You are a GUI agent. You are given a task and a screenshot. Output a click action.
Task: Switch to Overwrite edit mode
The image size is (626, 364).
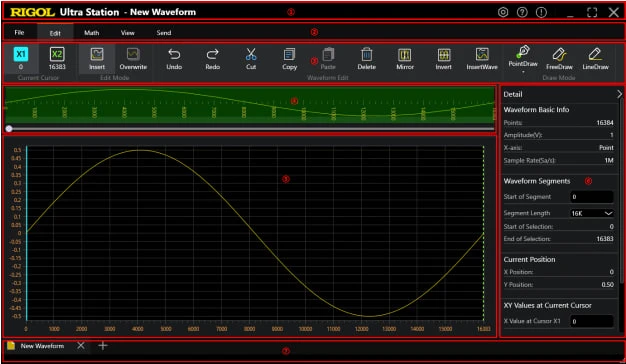(133, 59)
